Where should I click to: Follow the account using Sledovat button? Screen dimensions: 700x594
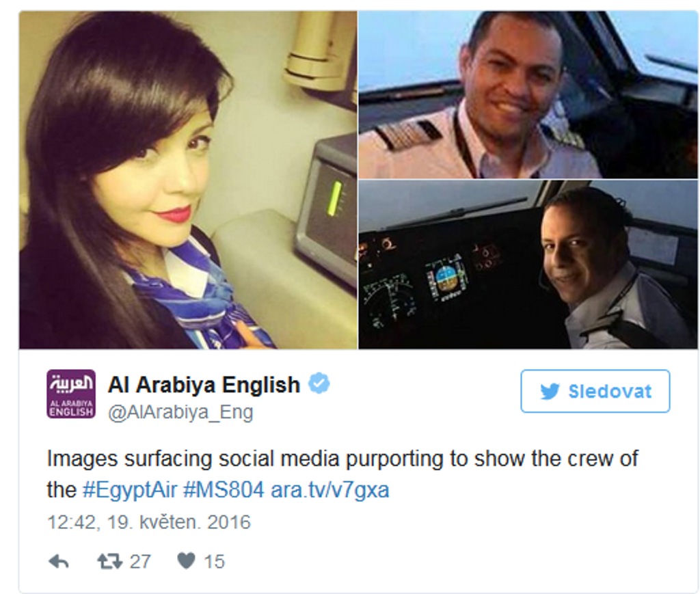[x=595, y=391]
